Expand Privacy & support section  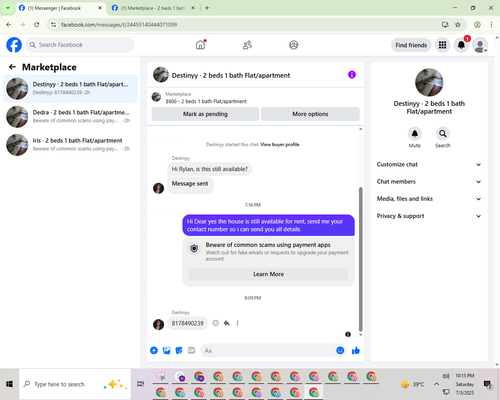tap(429, 216)
